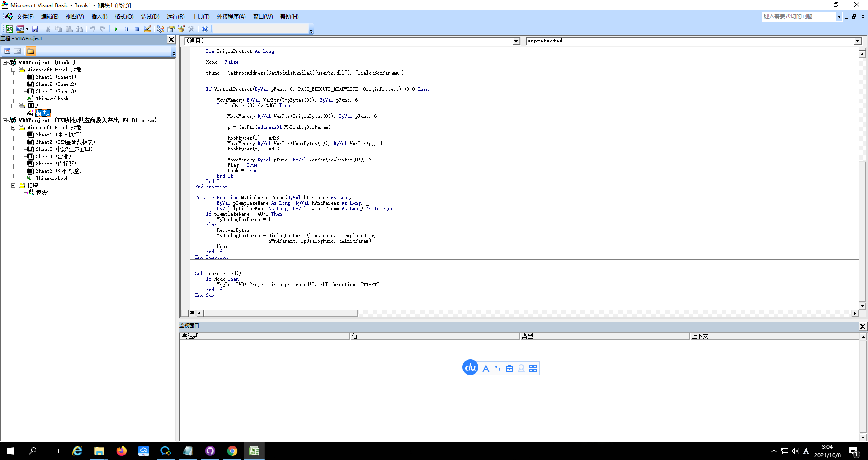The height and width of the screenshot is (460, 868).
Task: Redo the edit with the Redo icon
Action: tap(103, 29)
